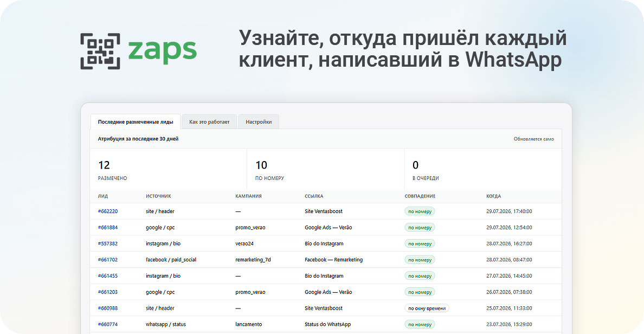644x334 pixels.
Task: Open lead #661455
Action: 108,275
